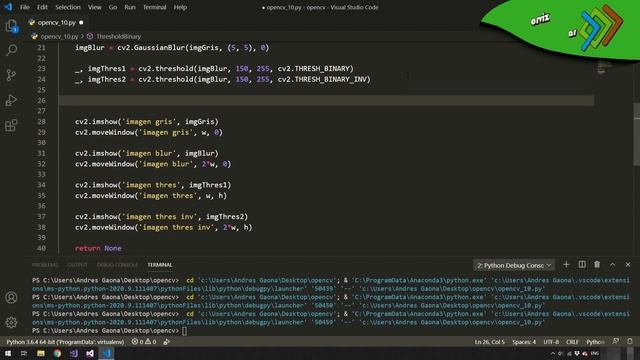The height and width of the screenshot is (360, 640).
Task: Open the Extensions view
Action: pyautogui.click(x=11, y=125)
